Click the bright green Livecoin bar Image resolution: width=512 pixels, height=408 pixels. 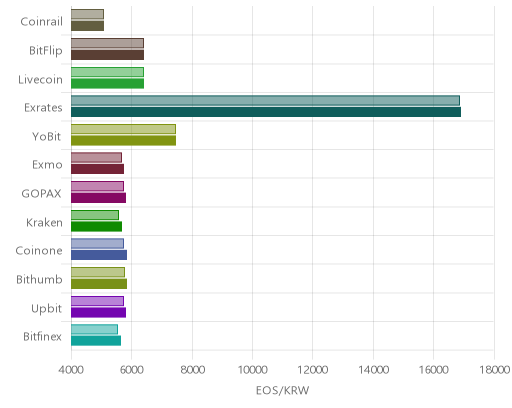[107, 84]
